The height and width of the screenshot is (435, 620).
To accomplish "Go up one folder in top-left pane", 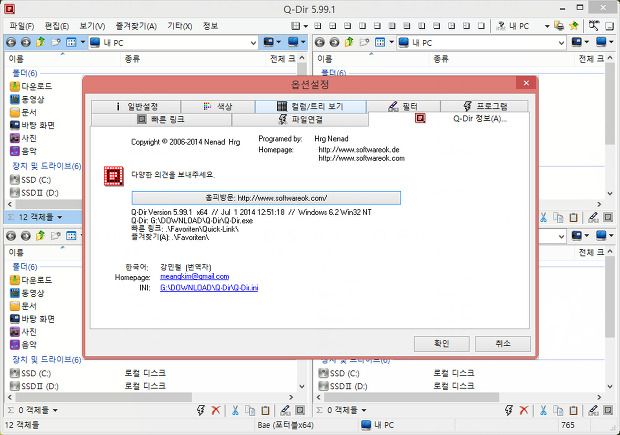I will (x=40, y=42).
